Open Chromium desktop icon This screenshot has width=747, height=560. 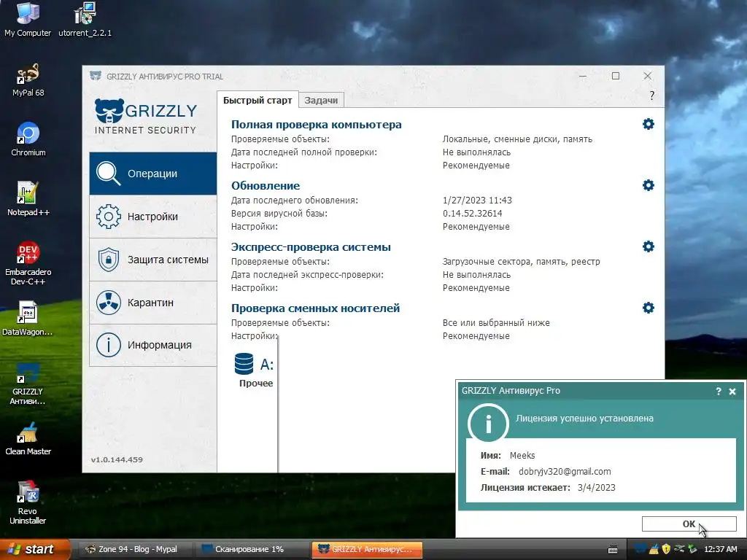point(28,139)
